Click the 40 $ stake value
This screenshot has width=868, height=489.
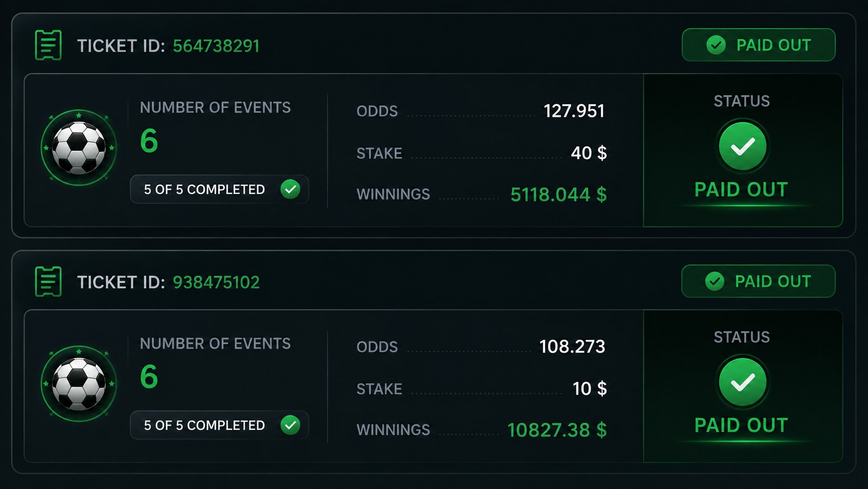tap(589, 153)
